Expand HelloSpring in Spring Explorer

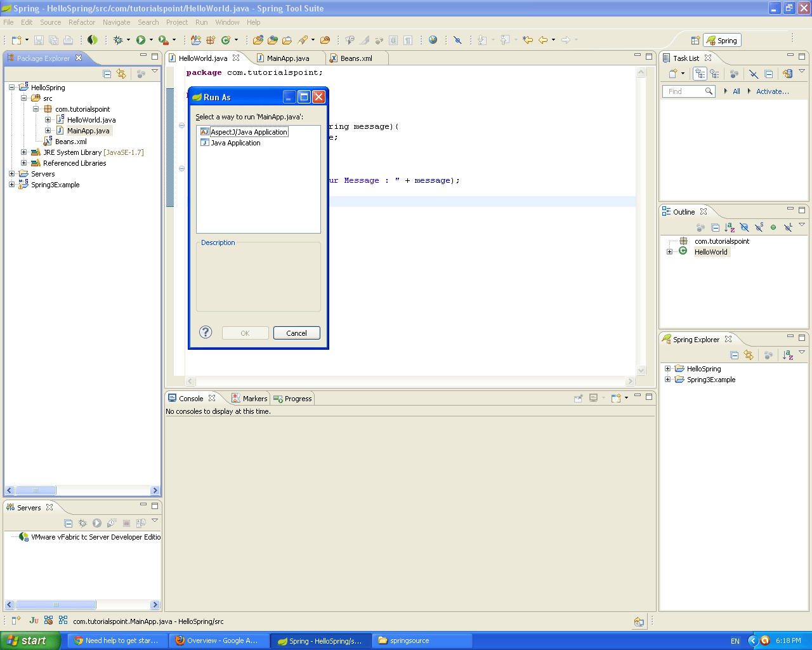pos(667,369)
